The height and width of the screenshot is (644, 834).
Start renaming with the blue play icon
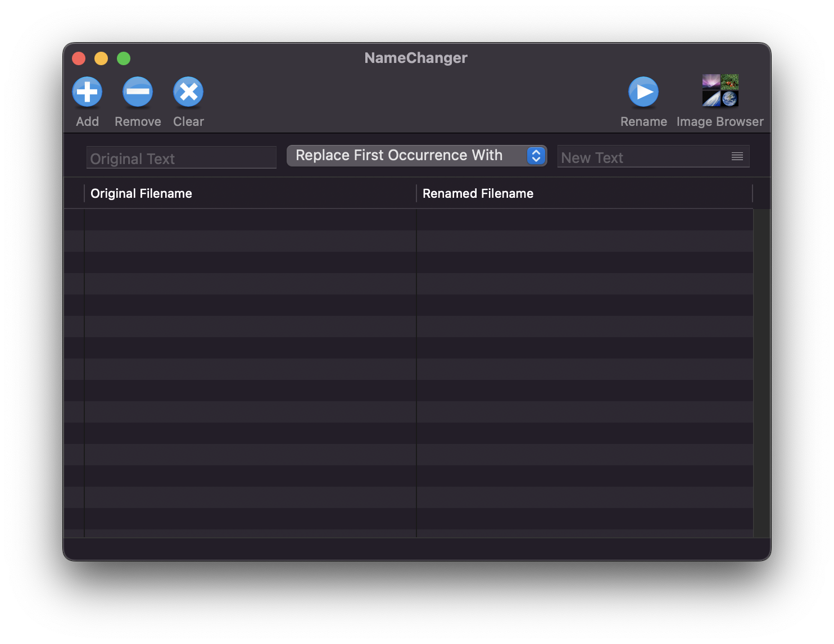point(643,92)
